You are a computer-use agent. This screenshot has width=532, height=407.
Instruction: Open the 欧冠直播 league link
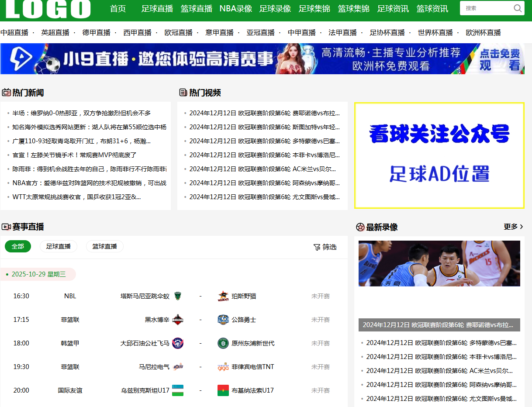point(179,32)
